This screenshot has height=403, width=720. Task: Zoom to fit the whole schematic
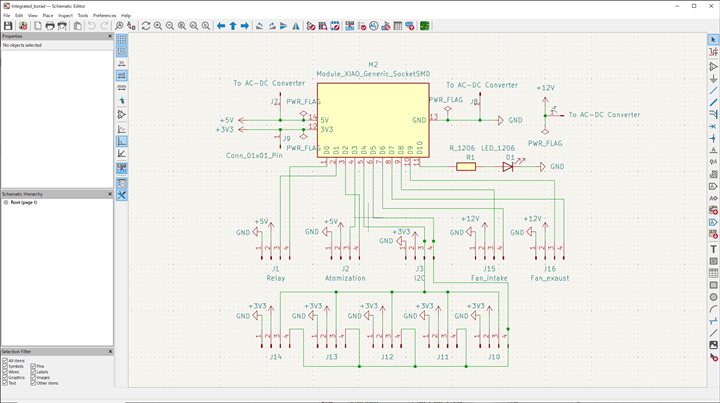coord(182,26)
